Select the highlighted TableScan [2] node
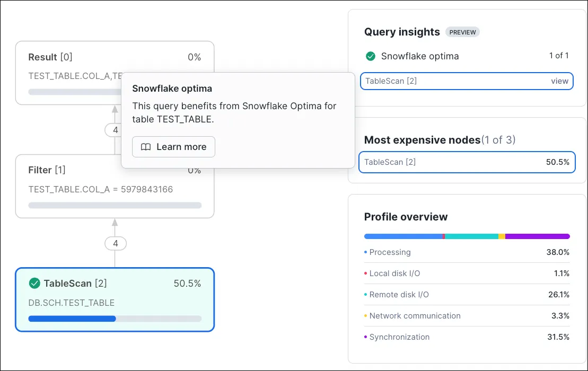This screenshot has height=371, width=588. click(115, 299)
